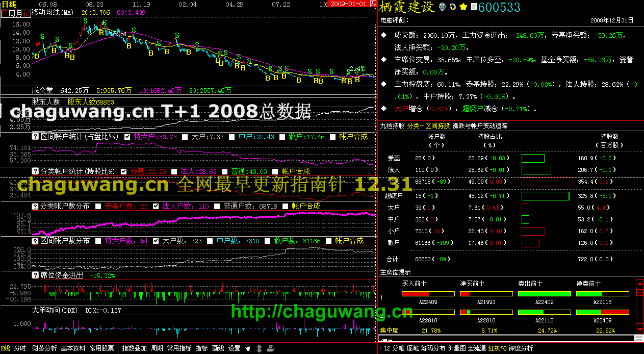This screenshot has height=354, width=644.
Task: Click the yellow star favorite icon
Action: (463, 7)
